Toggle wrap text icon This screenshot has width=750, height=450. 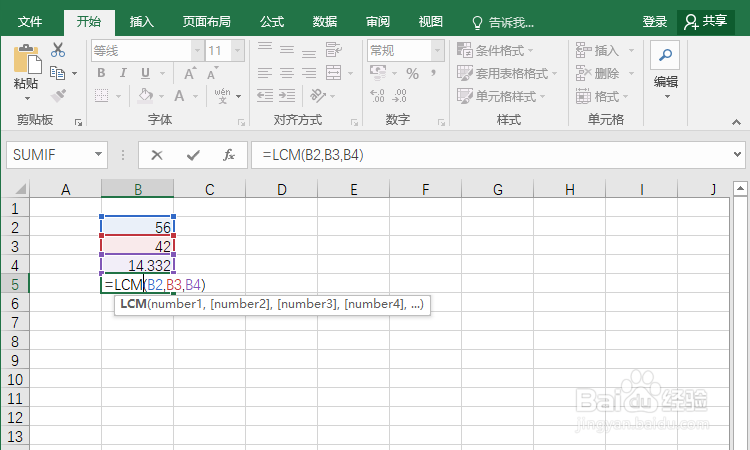333,50
